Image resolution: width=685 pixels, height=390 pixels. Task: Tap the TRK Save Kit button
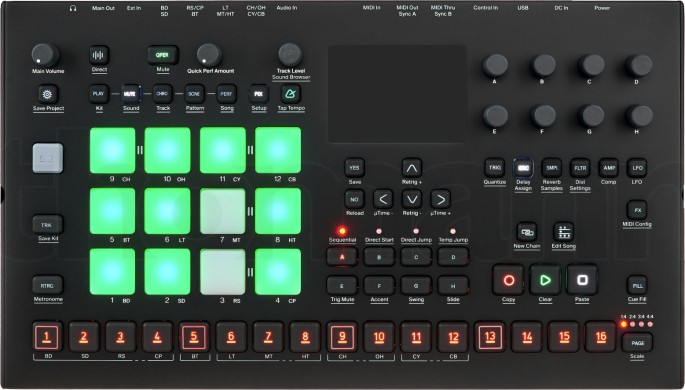(x=48, y=225)
